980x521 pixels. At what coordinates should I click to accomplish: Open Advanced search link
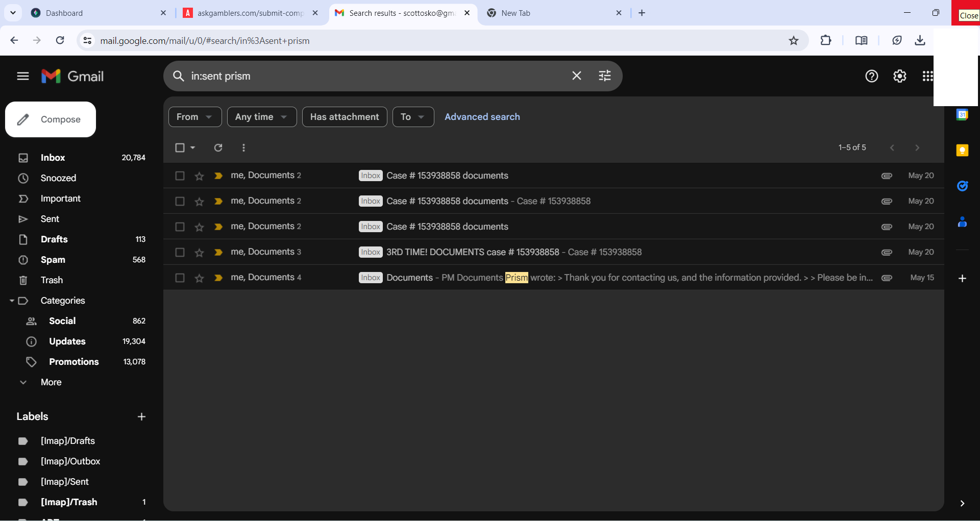[x=482, y=117]
